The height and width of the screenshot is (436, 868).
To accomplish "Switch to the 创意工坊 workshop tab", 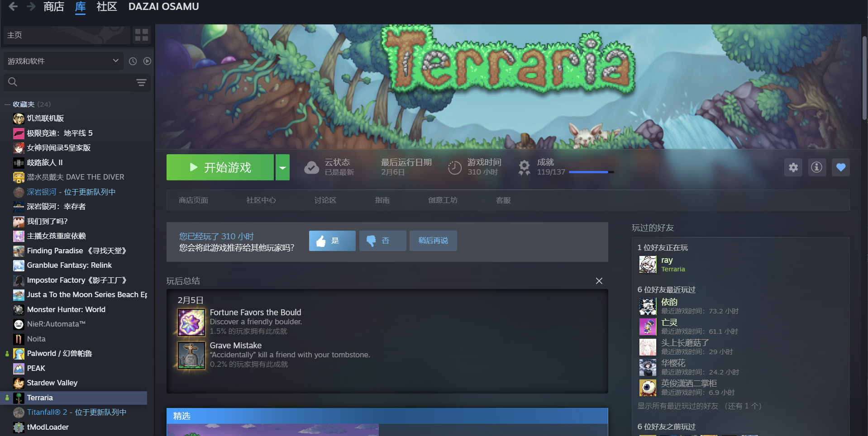I will pos(443,200).
